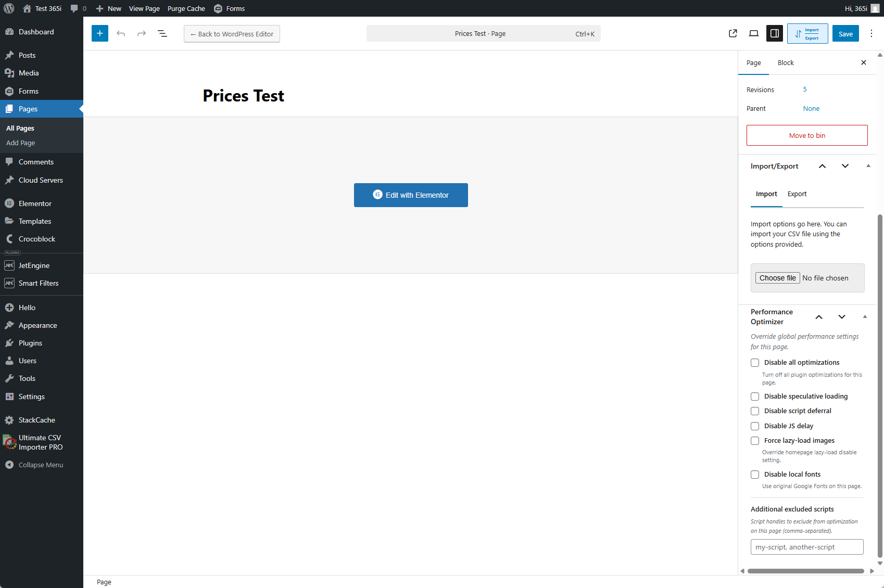Screen dimensions: 884x588
Task: Open the three-dot options menu
Action: tap(872, 33)
